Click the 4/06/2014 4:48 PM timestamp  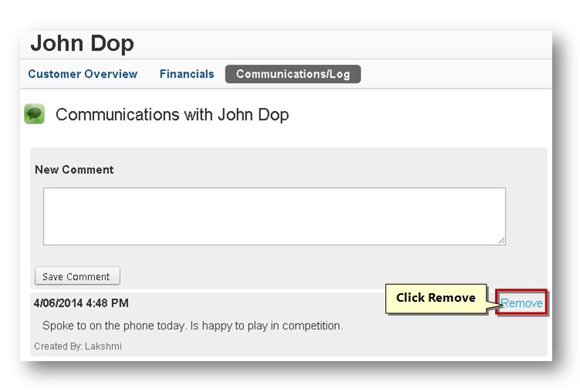point(81,303)
